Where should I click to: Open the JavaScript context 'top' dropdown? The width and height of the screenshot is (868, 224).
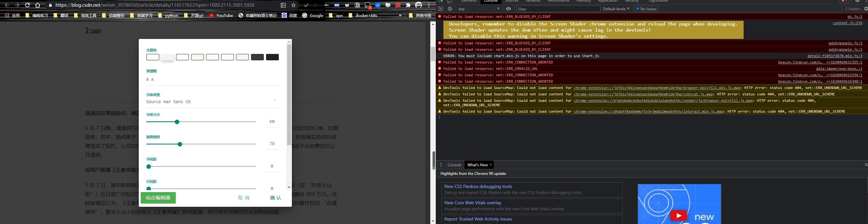[x=479, y=9]
